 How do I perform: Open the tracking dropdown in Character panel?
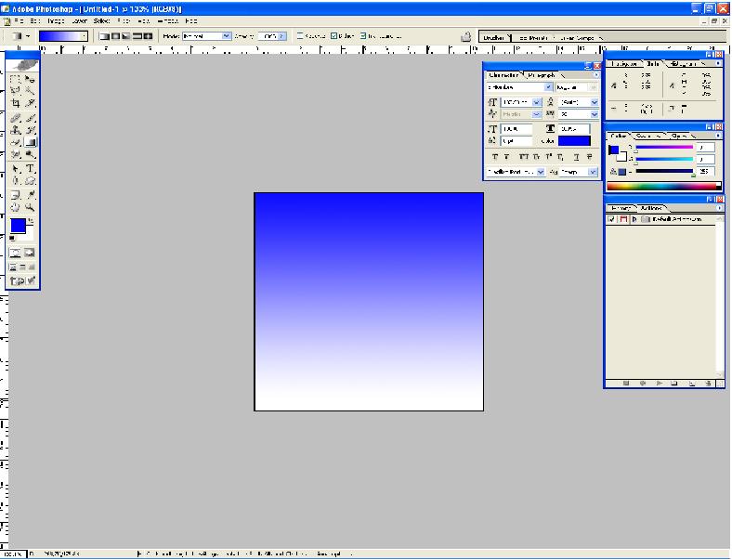tap(595, 114)
